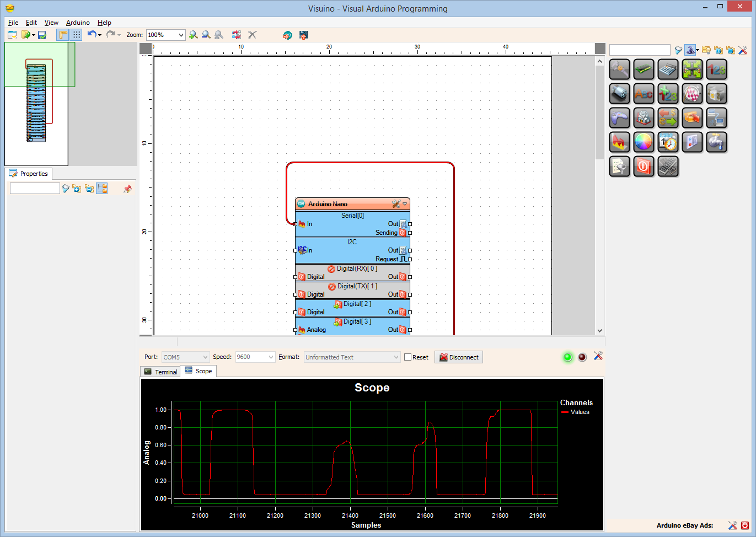The height and width of the screenshot is (537, 756).
Task: Click the Undo button in the toolbar
Action: 90,35
